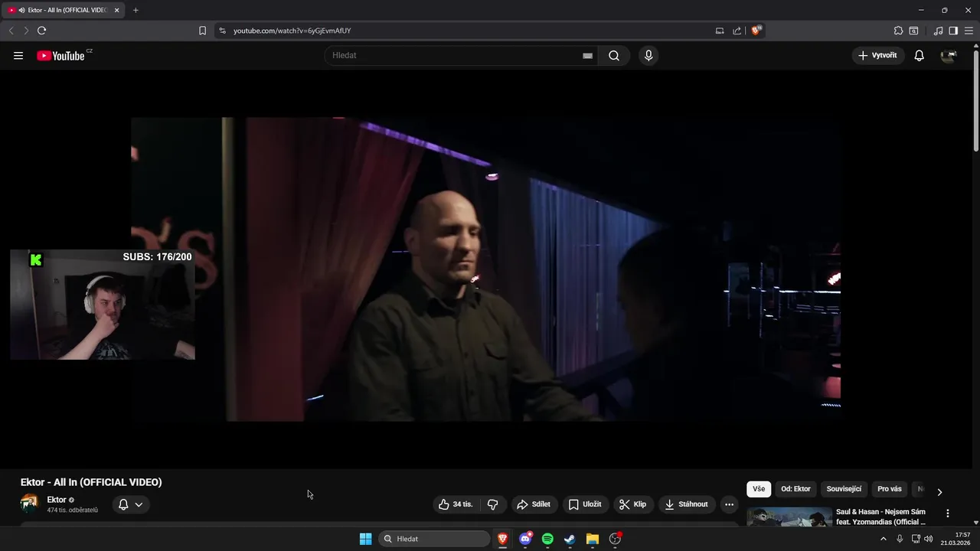Open the YouTube notifications bell
Screen dimensions: 980x551
[x=919, y=55]
